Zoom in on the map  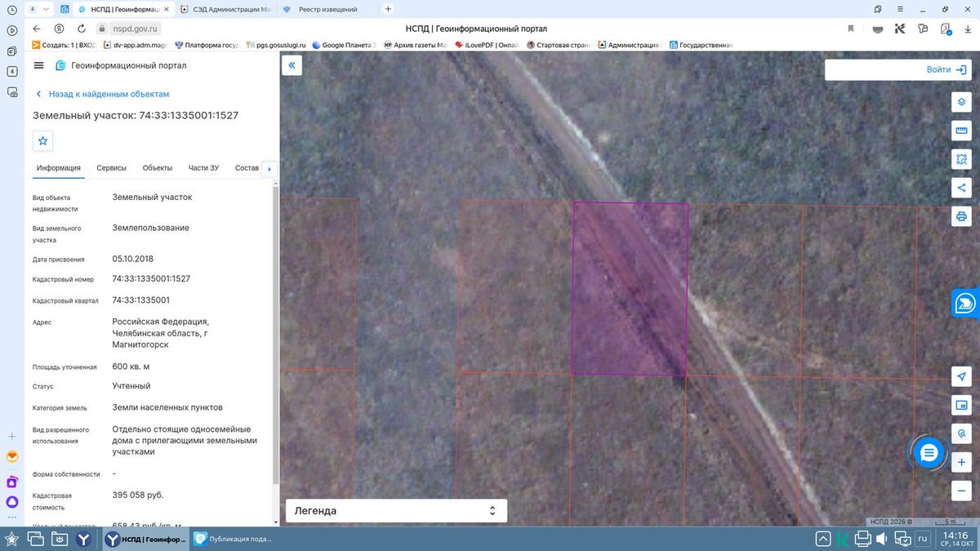pos(961,462)
